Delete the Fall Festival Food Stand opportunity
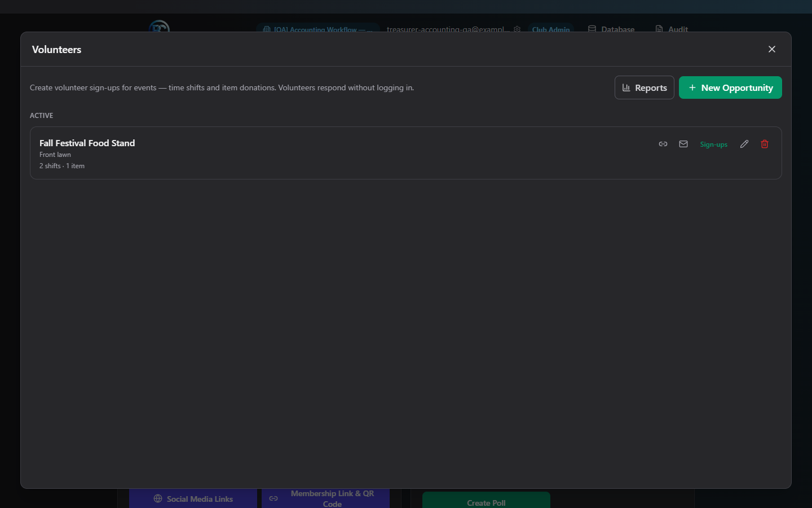Viewport: 812px width, 508px height. click(x=765, y=144)
